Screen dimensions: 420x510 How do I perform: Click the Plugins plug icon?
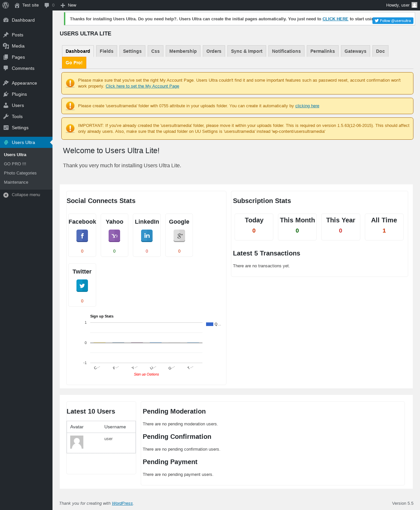(6, 94)
